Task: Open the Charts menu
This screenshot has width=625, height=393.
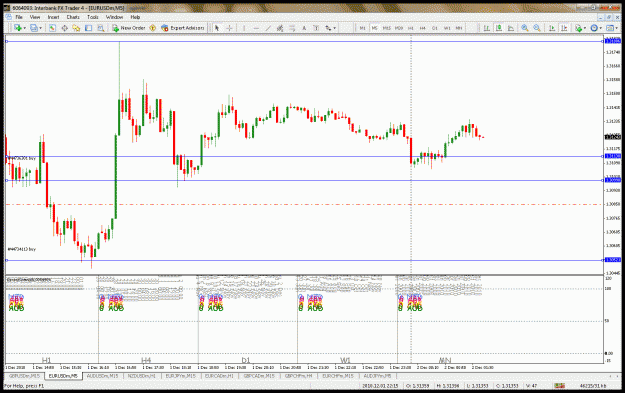Action: 73,17
